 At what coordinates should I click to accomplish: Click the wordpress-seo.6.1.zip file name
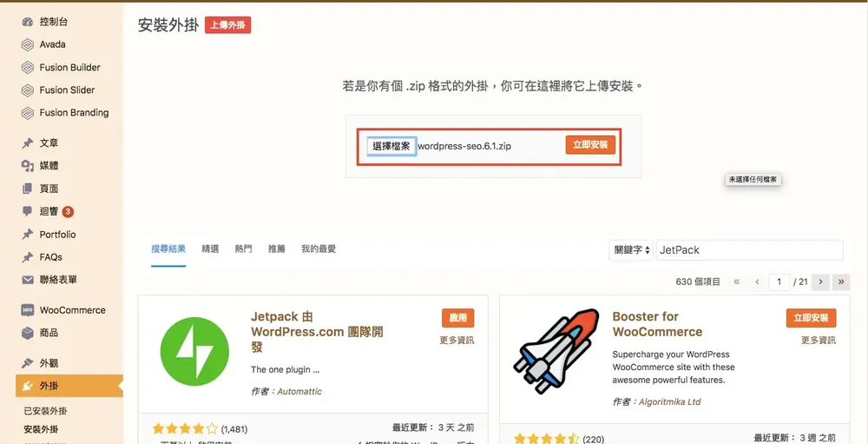[464, 146]
